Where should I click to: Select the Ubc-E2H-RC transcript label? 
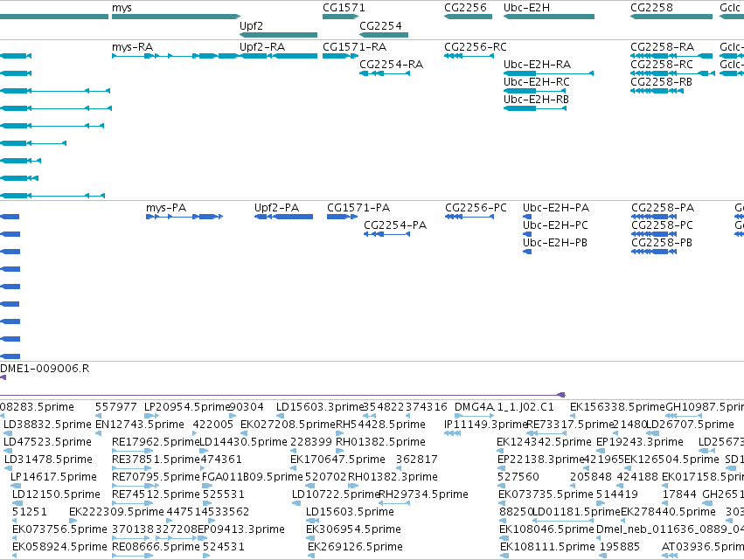tap(537, 82)
